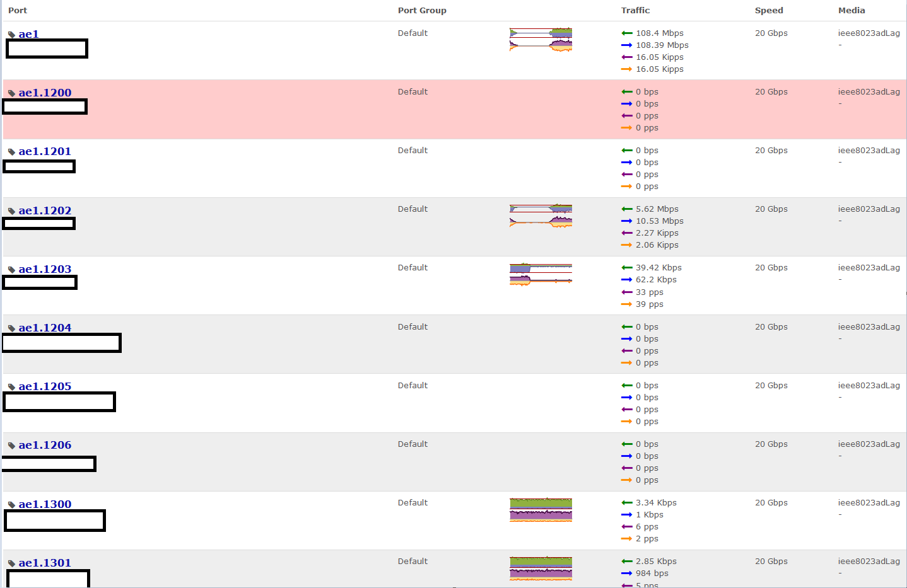Screen dimensions: 907x588
Task: Click the tag icon beside ae1
Action: (10, 33)
